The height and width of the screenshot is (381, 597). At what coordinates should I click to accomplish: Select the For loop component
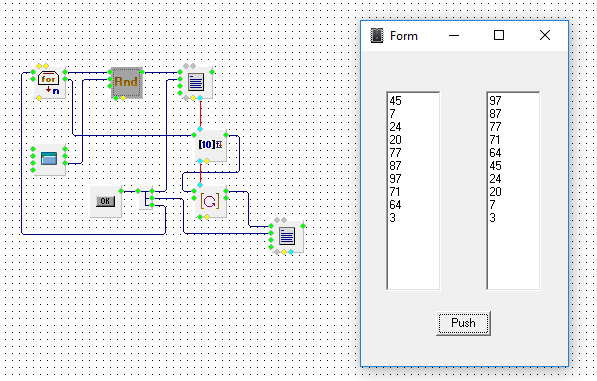[x=49, y=83]
